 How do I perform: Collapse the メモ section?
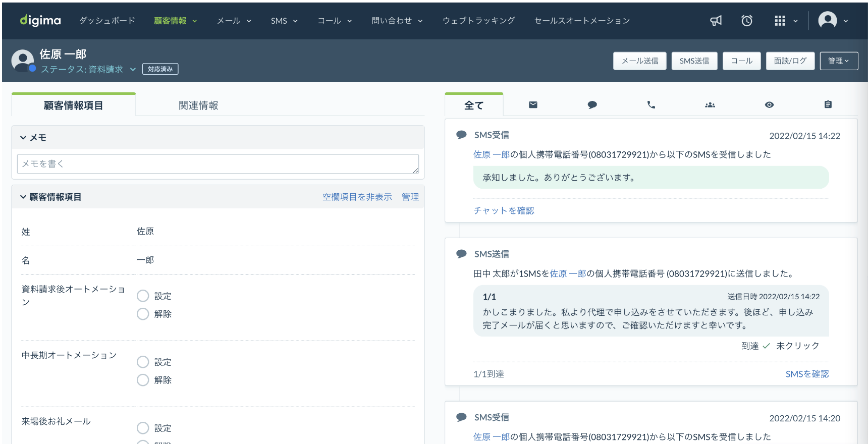(23, 138)
